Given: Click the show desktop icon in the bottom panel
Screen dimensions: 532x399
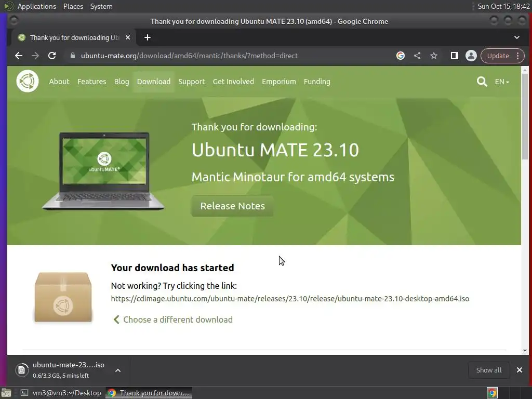Looking at the screenshot, I should (6, 393).
